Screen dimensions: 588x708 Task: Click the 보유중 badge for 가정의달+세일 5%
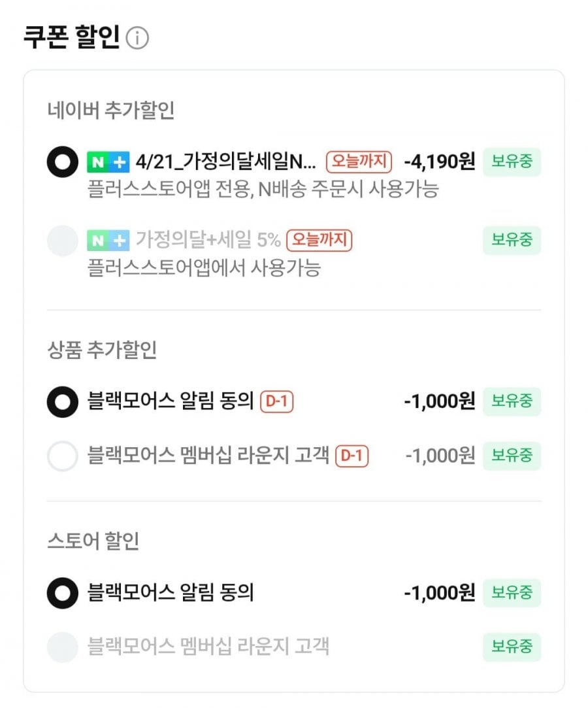[512, 241]
